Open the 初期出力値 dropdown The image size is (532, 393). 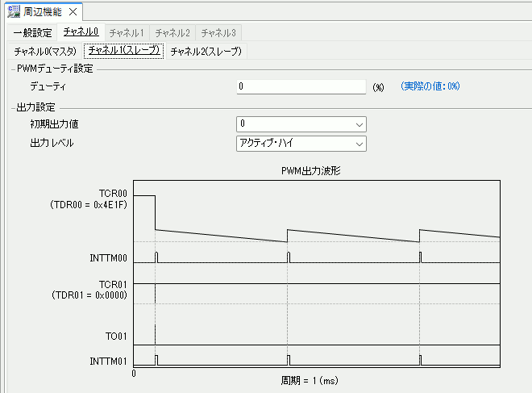(x=301, y=124)
